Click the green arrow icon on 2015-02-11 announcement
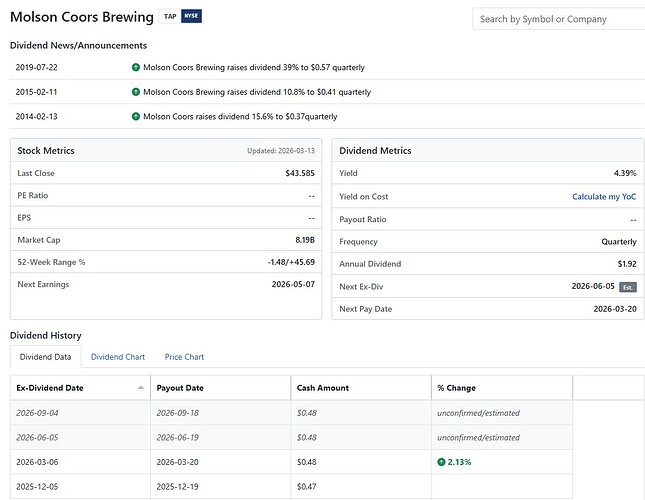Image resolution: width=645 pixels, height=500 pixels. (x=136, y=92)
